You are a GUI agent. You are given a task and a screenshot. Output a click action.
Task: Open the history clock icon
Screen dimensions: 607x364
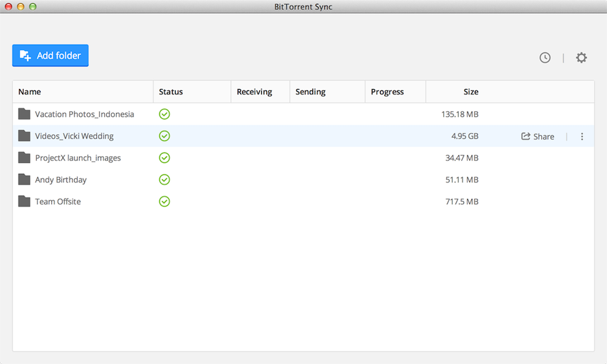click(x=545, y=58)
